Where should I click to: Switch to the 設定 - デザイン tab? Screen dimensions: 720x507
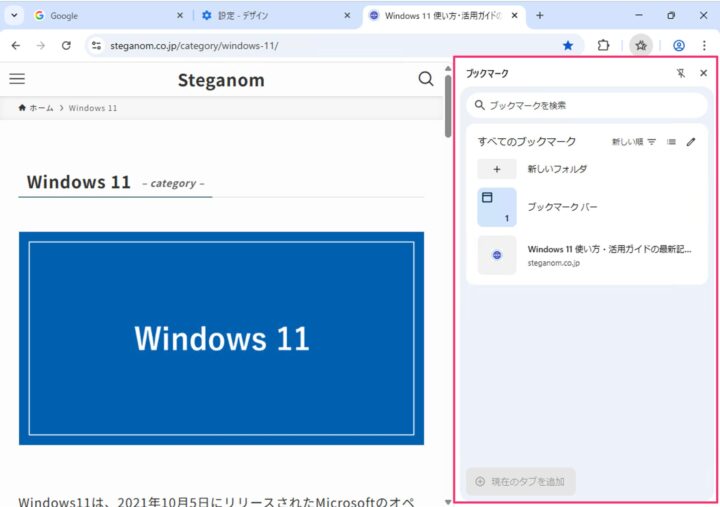270,15
